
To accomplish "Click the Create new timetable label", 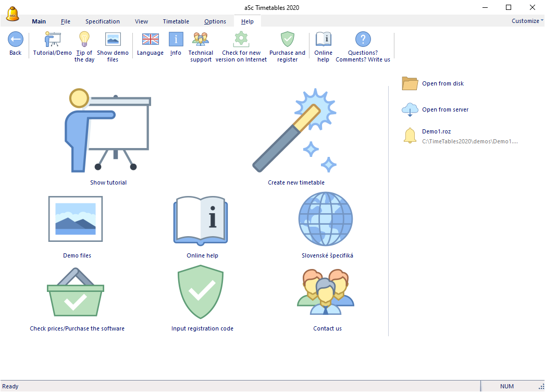I will pyautogui.click(x=296, y=182).
